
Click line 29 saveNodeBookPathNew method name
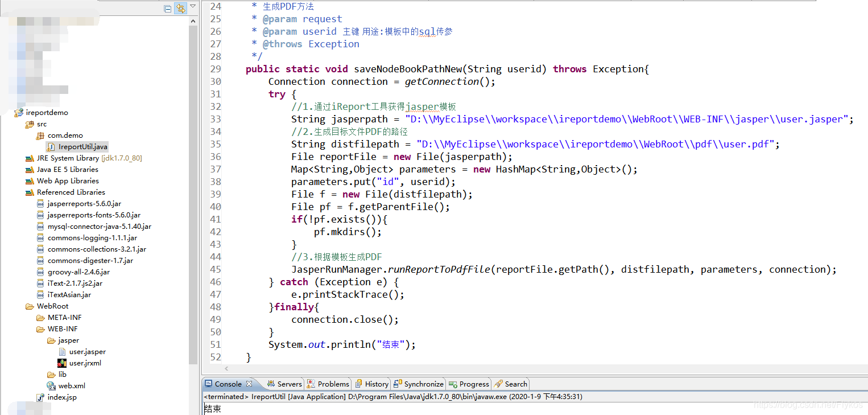pyautogui.click(x=407, y=69)
